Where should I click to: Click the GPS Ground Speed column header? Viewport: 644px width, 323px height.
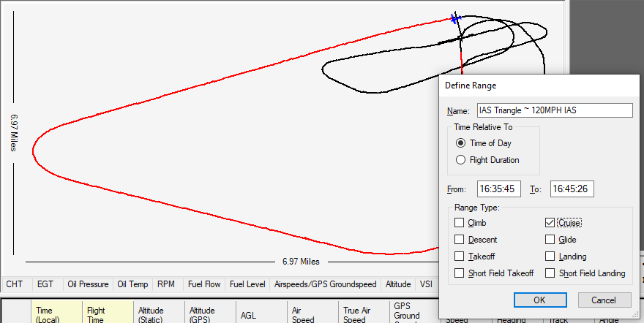(x=414, y=312)
